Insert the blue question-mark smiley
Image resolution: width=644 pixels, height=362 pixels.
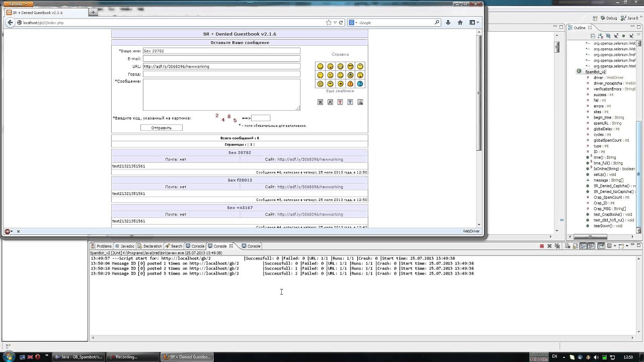[360, 83]
